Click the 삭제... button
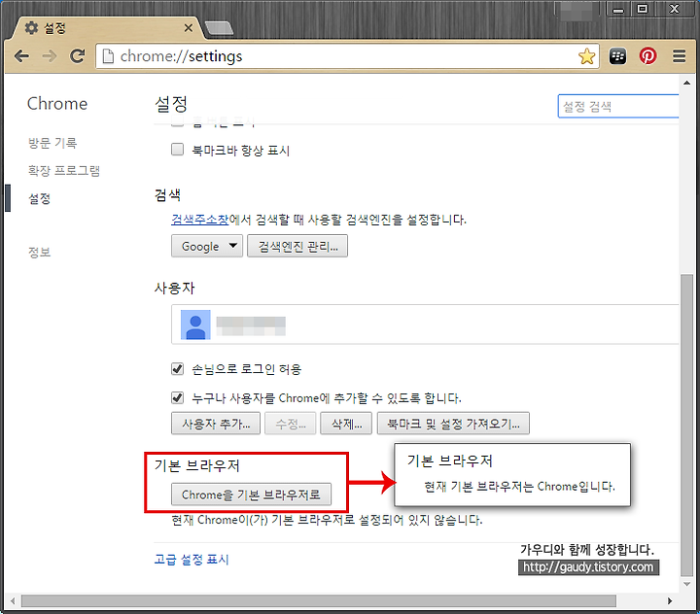Screen dimensions: 700x614 (x=346, y=424)
